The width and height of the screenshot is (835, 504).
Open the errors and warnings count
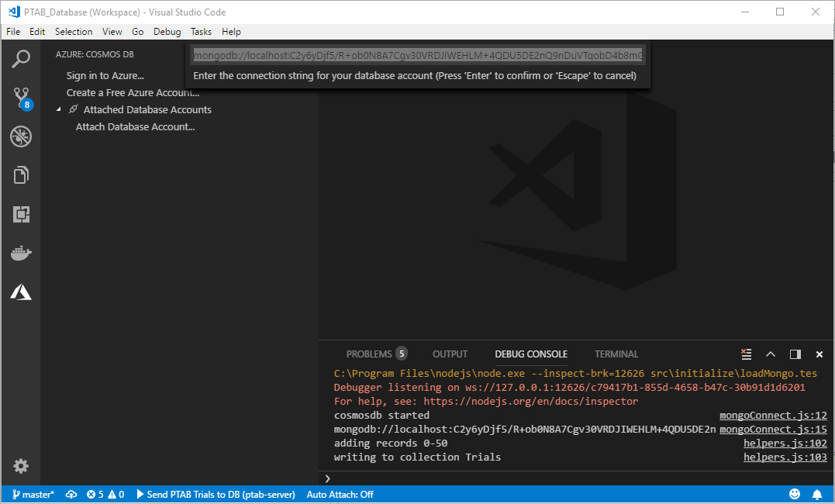tap(105, 495)
